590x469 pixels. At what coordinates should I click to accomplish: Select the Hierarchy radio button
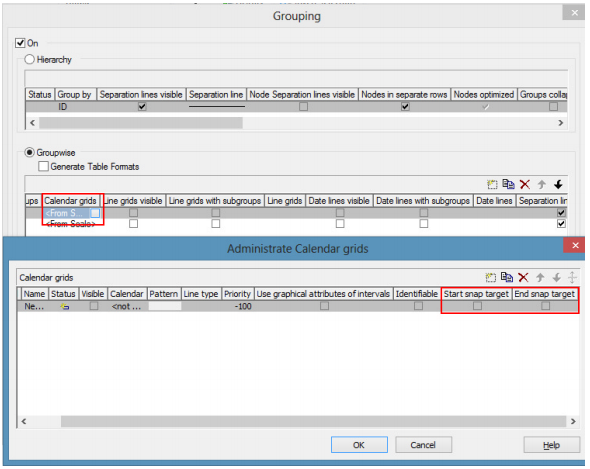coord(29,59)
